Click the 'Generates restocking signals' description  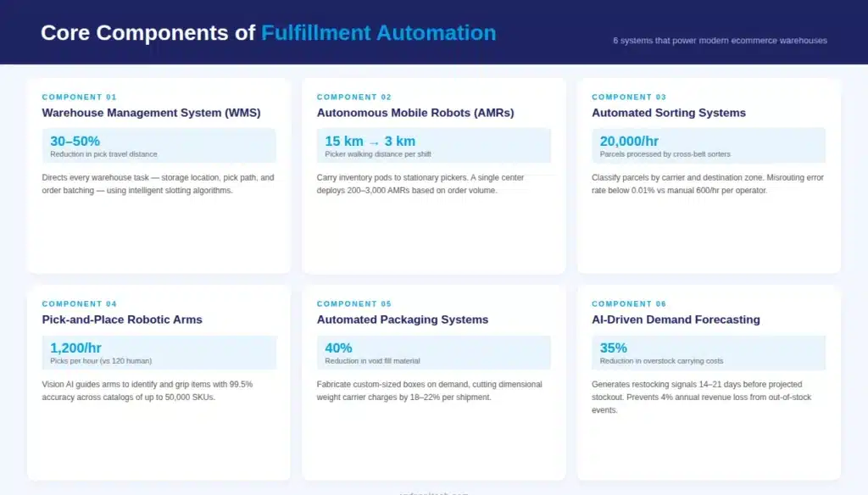(x=701, y=397)
